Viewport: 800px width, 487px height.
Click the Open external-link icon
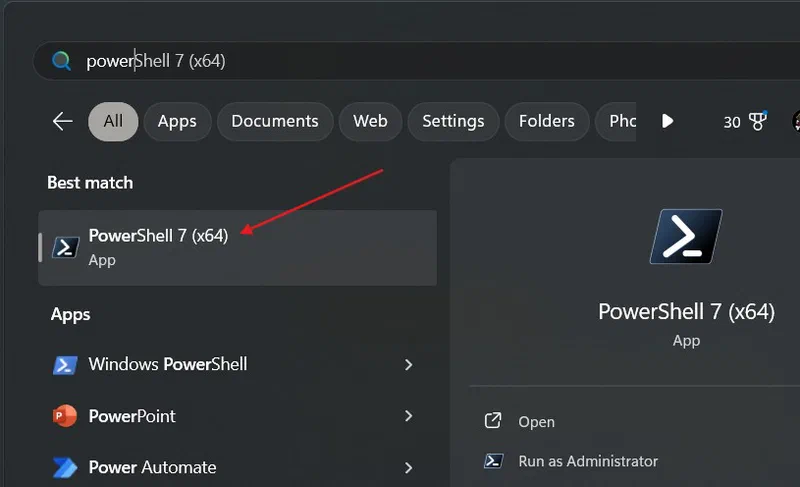point(493,421)
